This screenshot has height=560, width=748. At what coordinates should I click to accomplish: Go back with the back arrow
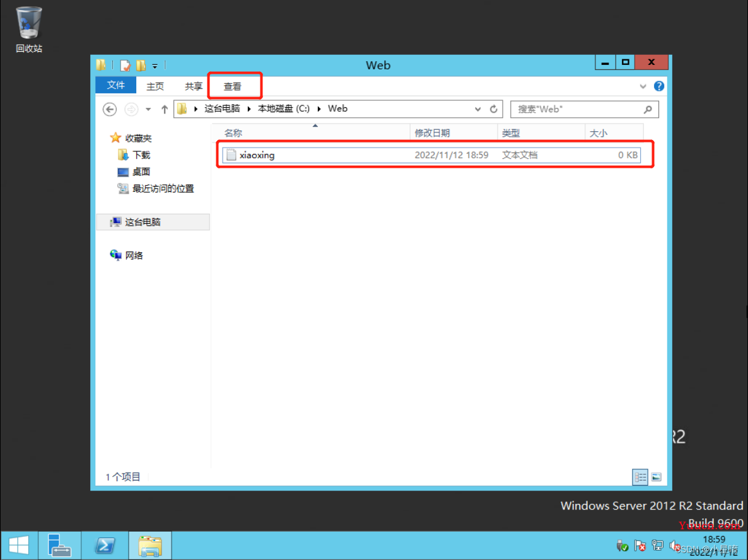pos(110,109)
